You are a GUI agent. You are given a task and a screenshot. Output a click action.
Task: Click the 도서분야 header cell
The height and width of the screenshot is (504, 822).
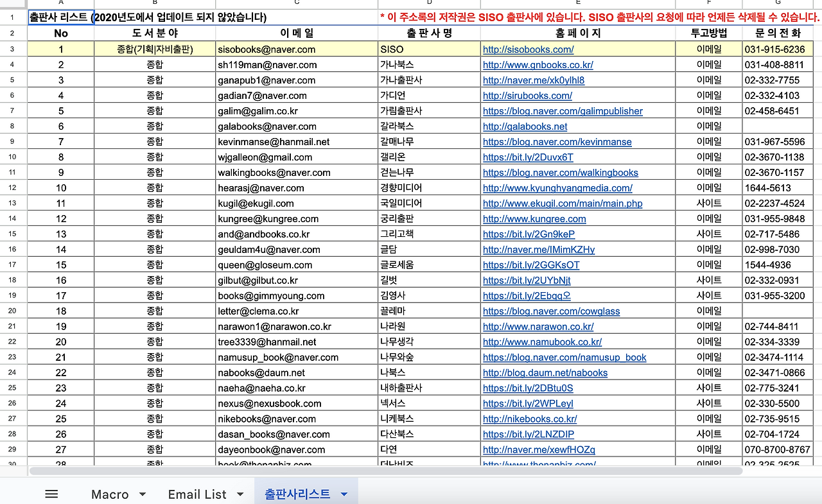[x=155, y=33]
